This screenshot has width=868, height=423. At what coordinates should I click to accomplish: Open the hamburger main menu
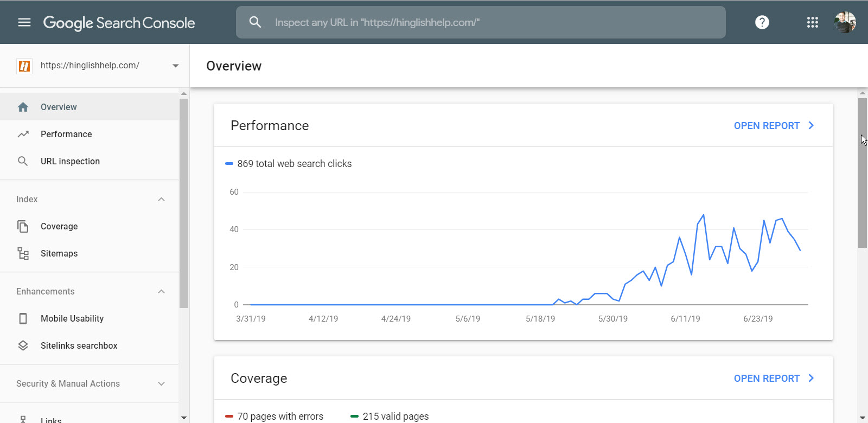tap(24, 22)
